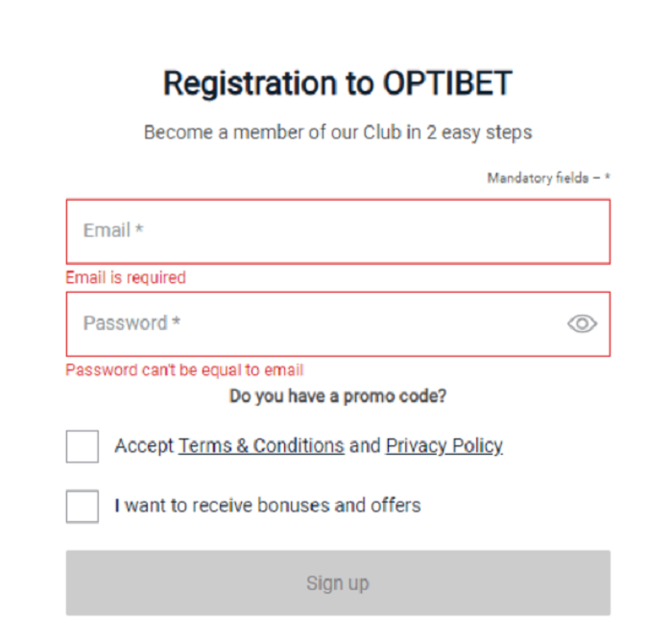Viewport: 672px width, 640px height.
Task: Tick the Accept Terms & Conditions checkbox
Action: [x=83, y=446]
